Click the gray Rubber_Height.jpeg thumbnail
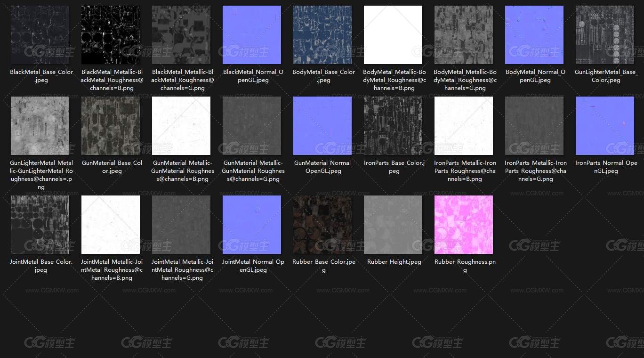The height and width of the screenshot is (358, 644). 393,225
